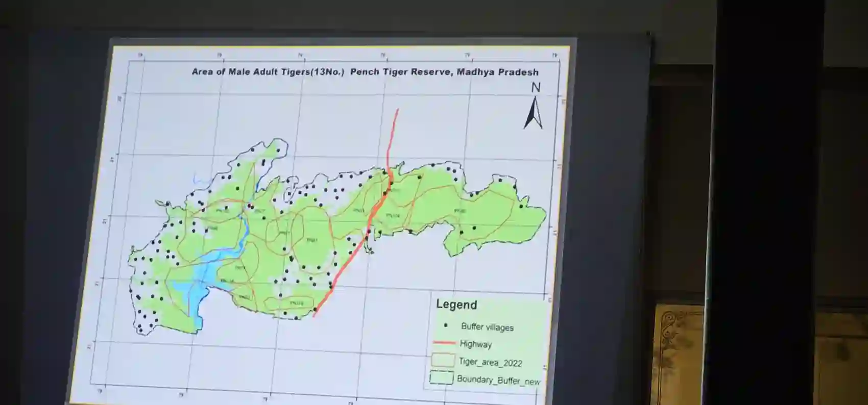Click the map title 'Area of Male Adult Tigers(13No.)'
Screen dimensions: 868x405
(x=268, y=72)
